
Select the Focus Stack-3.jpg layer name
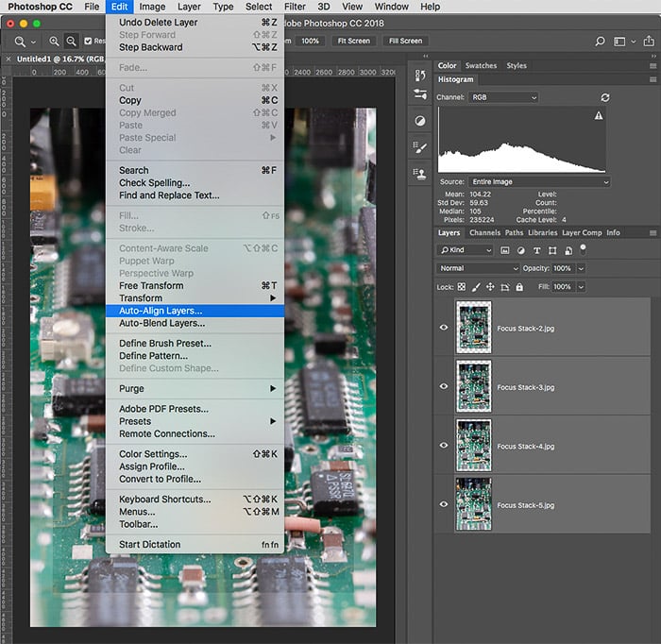point(526,387)
